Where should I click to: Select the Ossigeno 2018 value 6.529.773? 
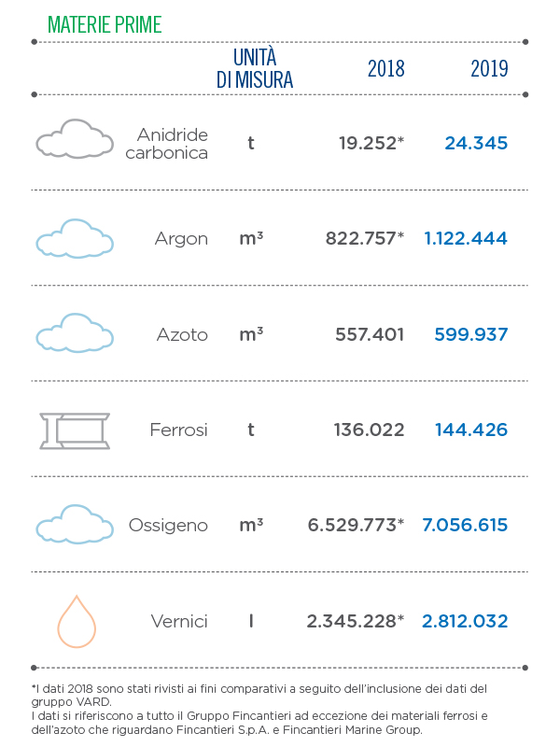click(356, 525)
